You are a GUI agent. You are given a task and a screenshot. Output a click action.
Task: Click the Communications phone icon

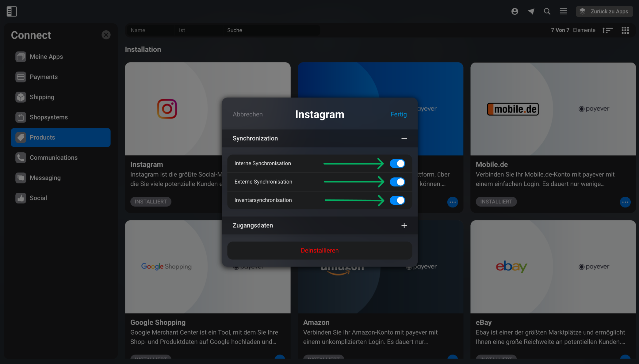pos(21,158)
